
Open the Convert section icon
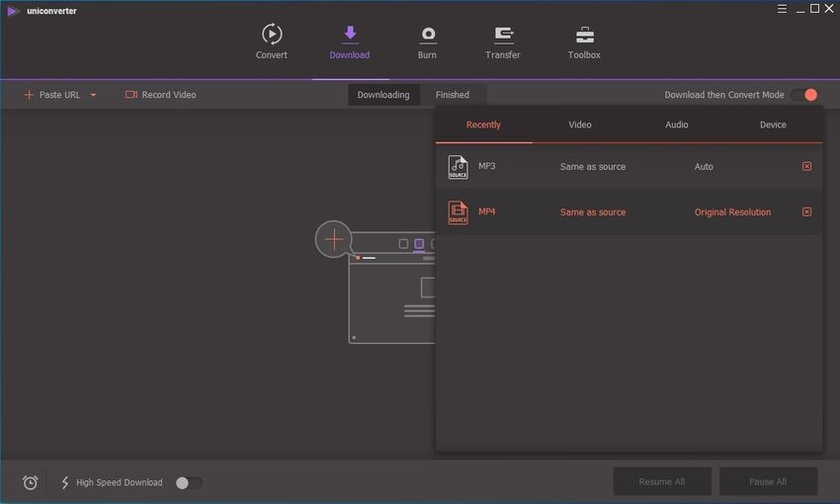tap(271, 35)
